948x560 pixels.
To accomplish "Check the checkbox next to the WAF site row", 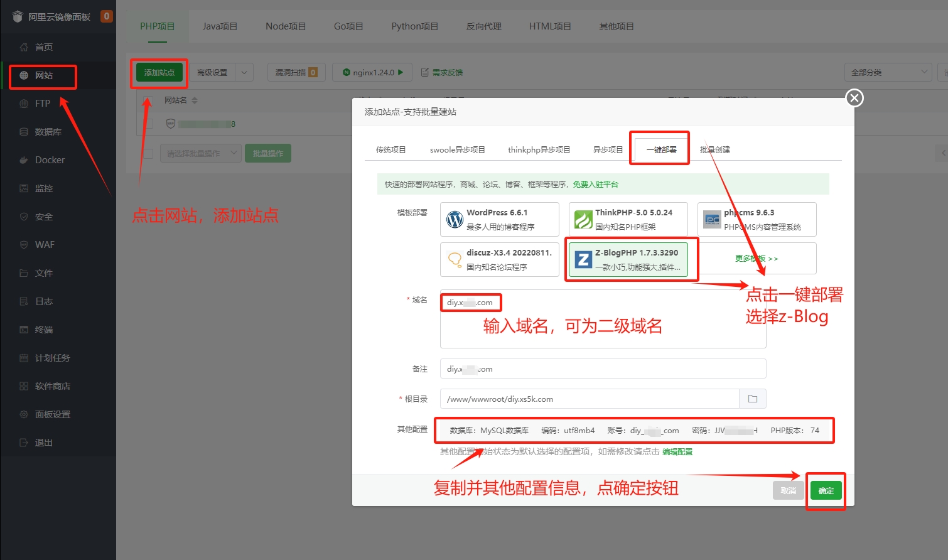I will [x=148, y=124].
